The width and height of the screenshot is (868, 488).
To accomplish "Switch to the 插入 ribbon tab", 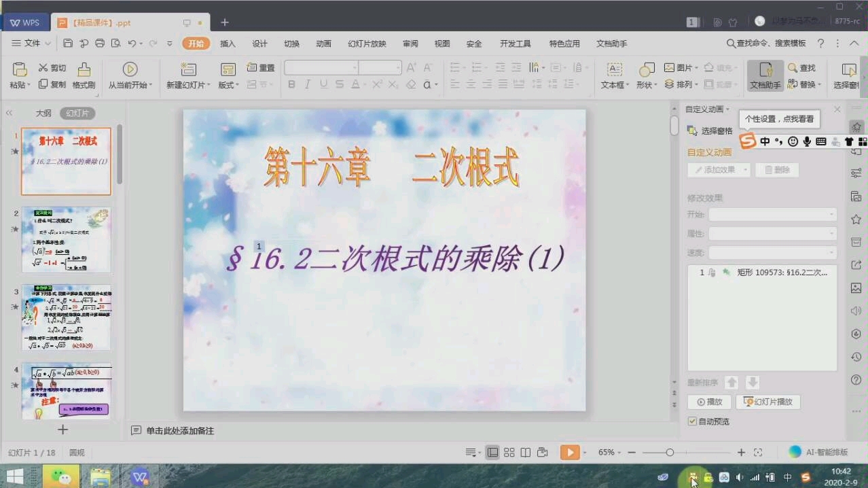I will coord(227,43).
